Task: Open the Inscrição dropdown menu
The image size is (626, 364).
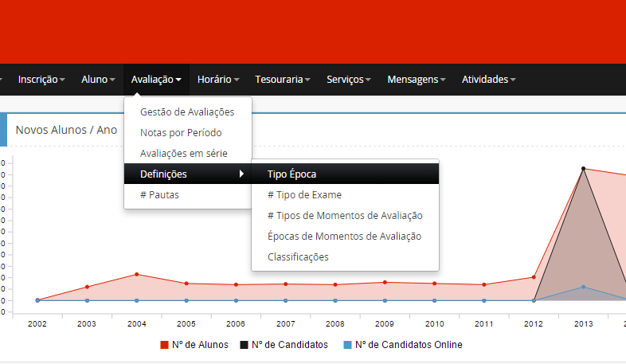Action: coord(41,80)
